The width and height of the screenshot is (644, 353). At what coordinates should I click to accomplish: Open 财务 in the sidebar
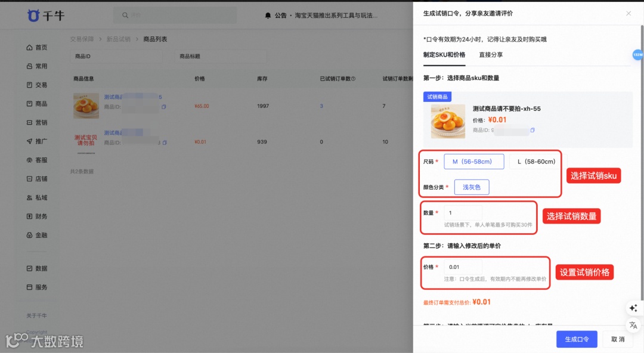point(37,216)
